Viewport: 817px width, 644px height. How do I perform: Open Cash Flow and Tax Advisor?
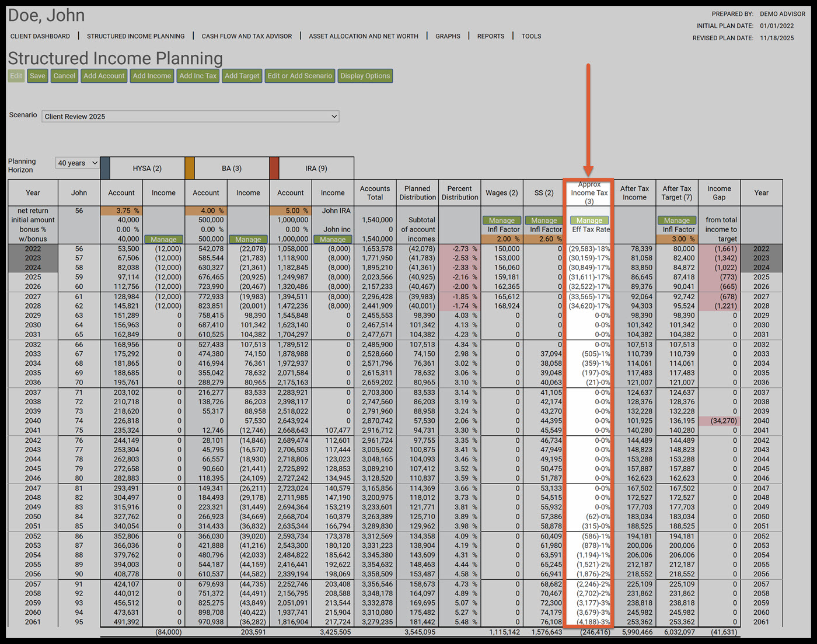[247, 36]
